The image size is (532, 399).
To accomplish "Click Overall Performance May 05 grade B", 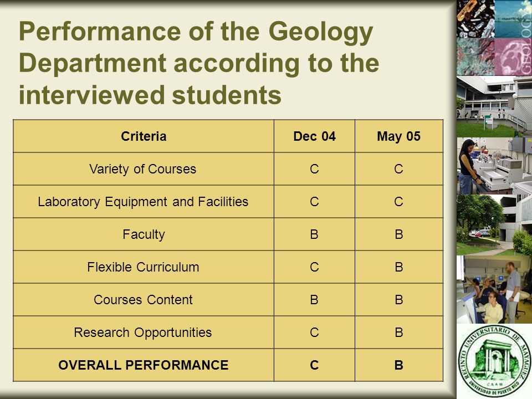I will point(399,365).
